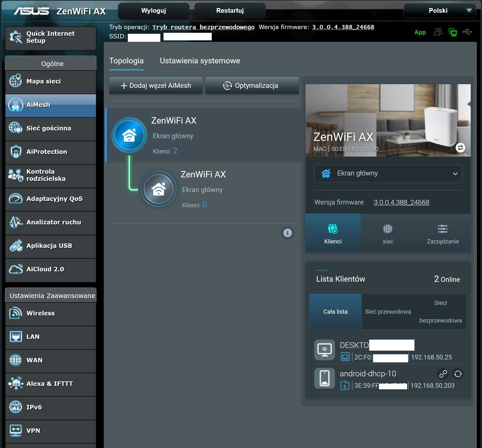Click reconnect icon for android-dhcp-10
The height and width of the screenshot is (448, 482).
point(458,374)
